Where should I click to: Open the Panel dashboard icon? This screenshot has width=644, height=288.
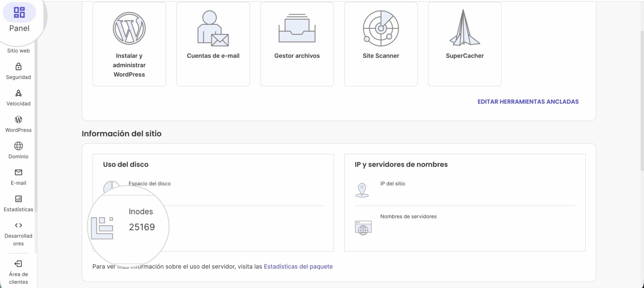[19, 13]
